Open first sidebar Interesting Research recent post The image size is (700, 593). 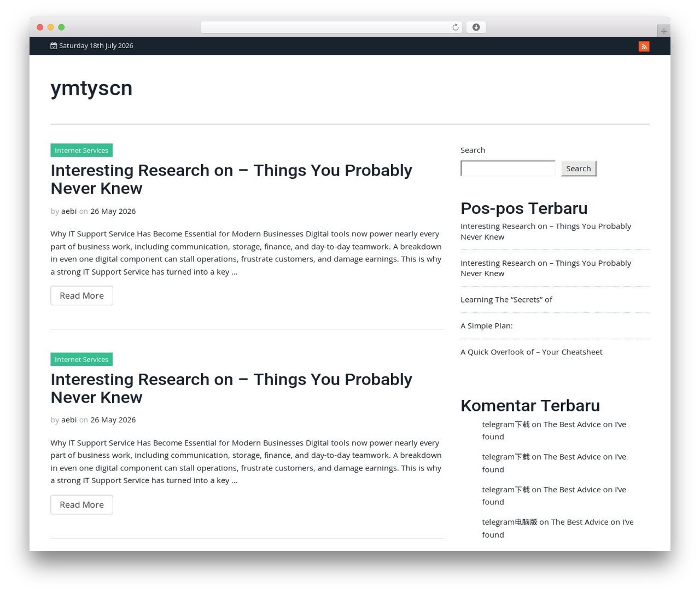[546, 231]
